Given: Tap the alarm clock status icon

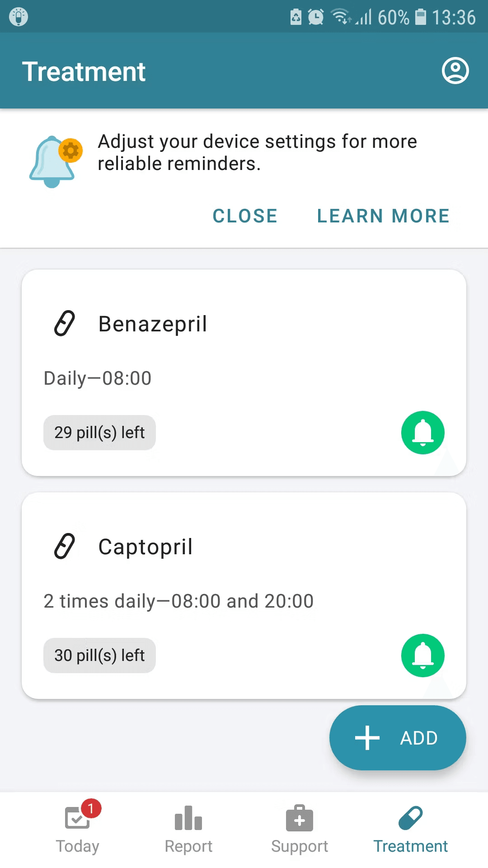Looking at the screenshot, I should point(315,17).
